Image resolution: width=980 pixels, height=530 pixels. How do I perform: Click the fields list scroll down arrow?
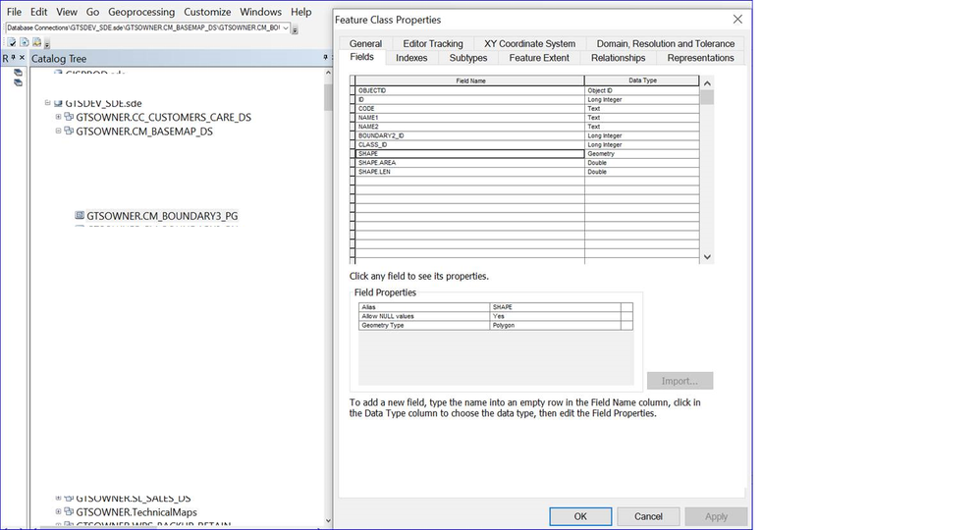[x=707, y=257]
